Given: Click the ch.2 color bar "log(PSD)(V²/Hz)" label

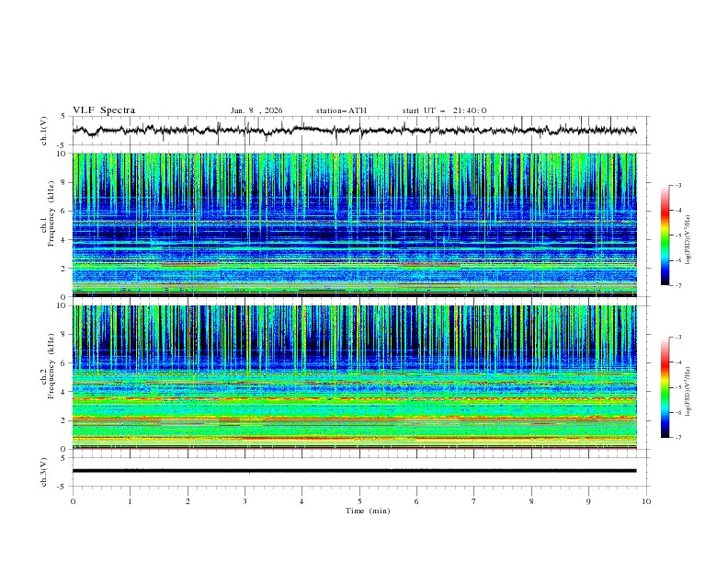Looking at the screenshot, I should [688, 392].
